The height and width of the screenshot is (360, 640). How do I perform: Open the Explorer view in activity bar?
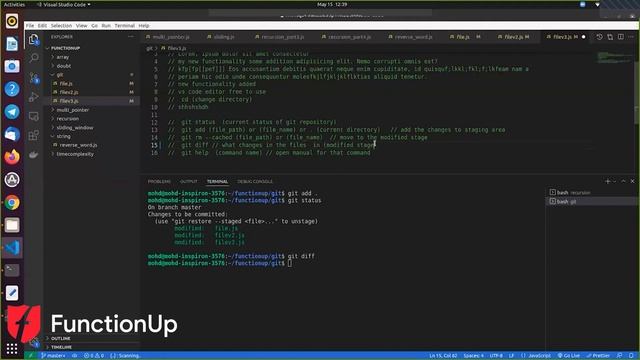33,39
